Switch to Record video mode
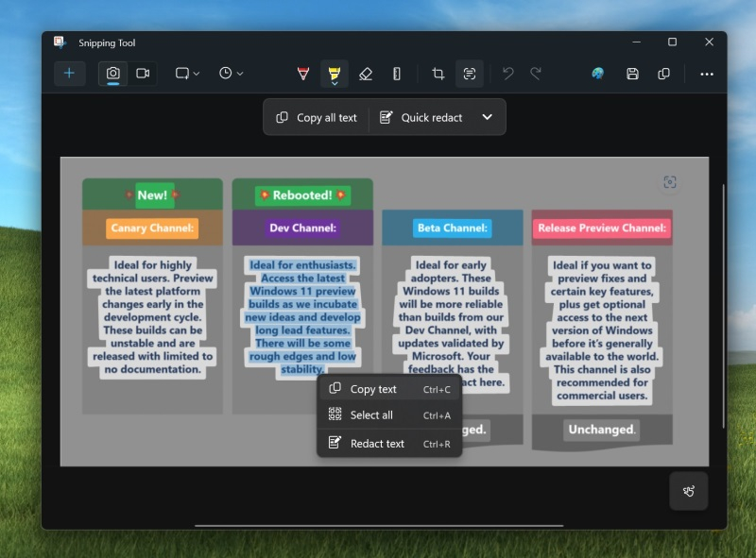The width and height of the screenshot is (756, 558). (143, 74)
